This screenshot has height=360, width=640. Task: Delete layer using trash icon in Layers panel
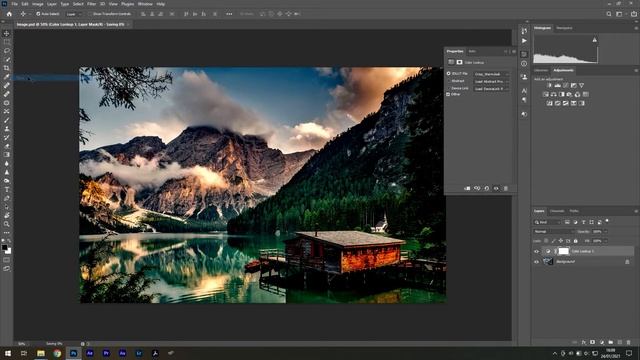[629, 342]
